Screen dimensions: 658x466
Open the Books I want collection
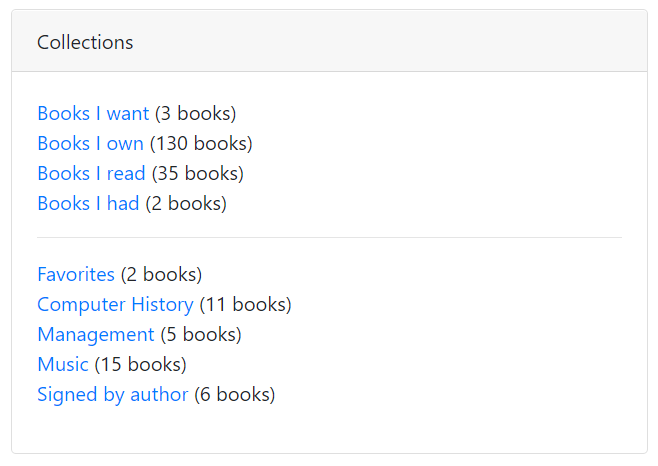tap(93, 114)
